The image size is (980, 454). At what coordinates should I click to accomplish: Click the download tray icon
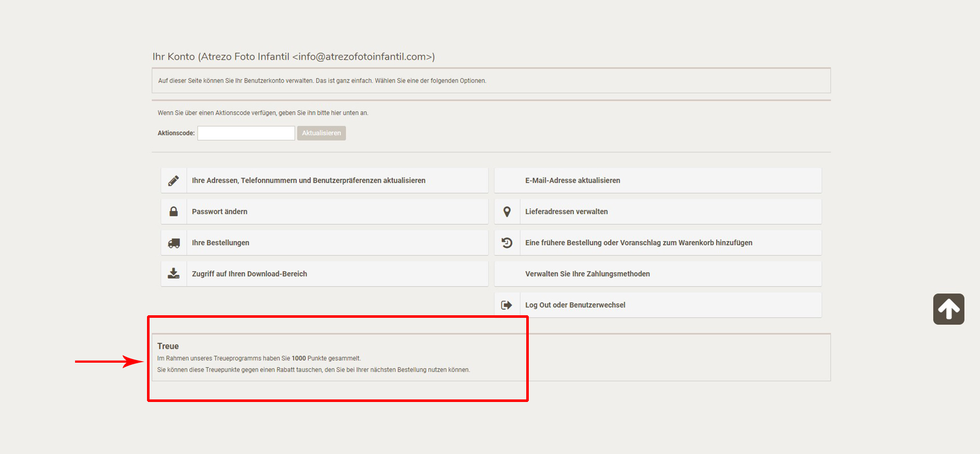(174, 274)
